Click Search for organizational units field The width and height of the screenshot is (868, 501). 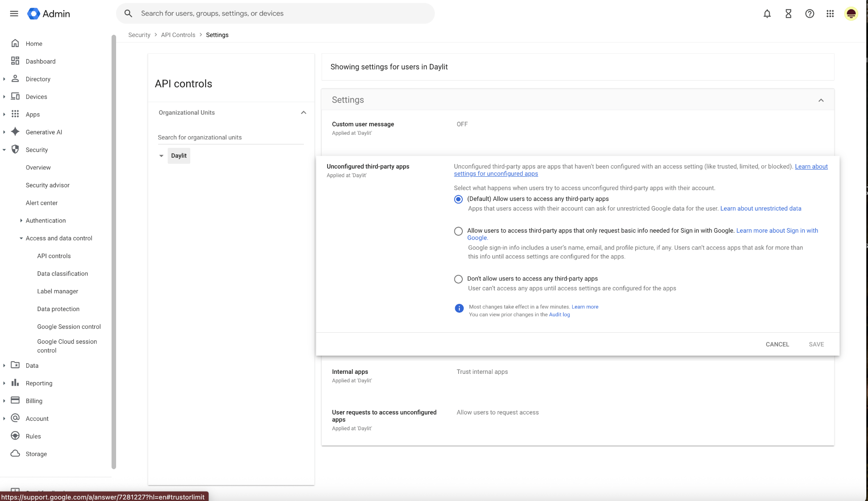pyautogui.click(x=231, y=137)
